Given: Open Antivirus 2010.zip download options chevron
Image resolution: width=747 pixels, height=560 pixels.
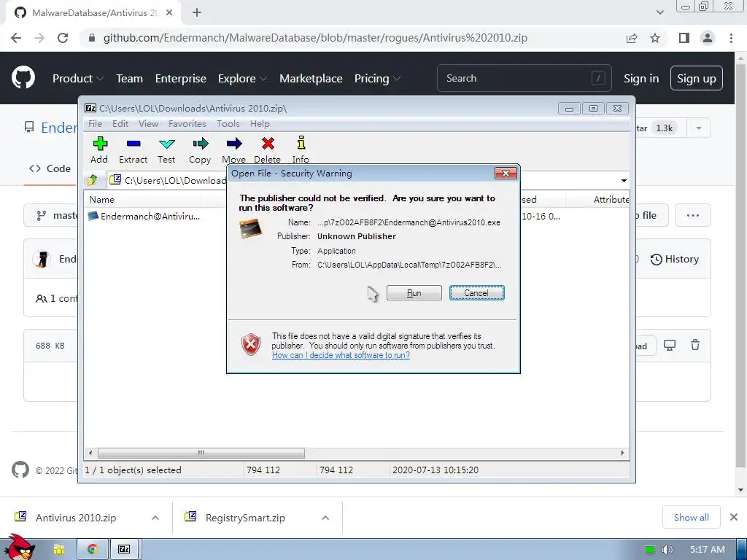Looking at the screenshot, I should [155, 518].
